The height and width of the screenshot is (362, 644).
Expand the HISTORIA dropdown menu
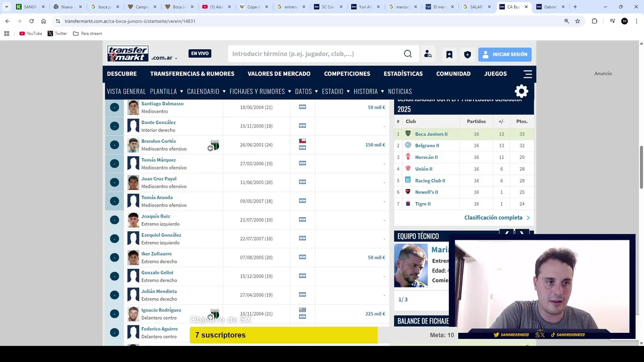[369, 92]
